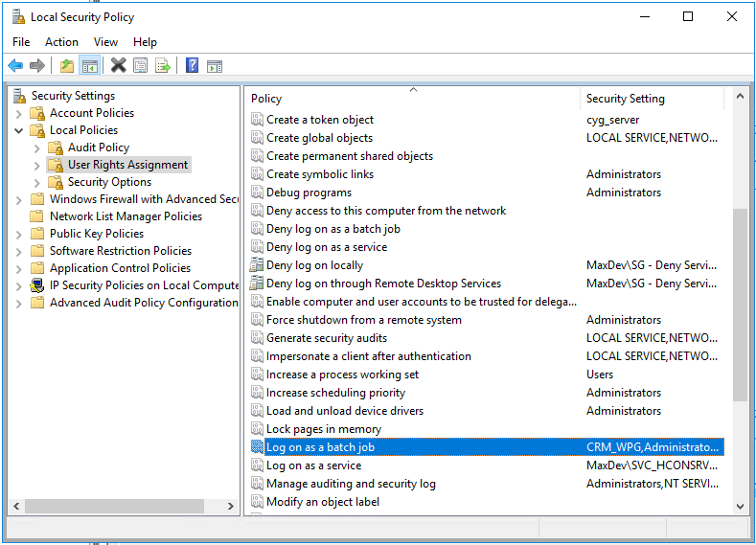Open Properties from the toolbar
The image size is (756, 545).
point(141,66)
